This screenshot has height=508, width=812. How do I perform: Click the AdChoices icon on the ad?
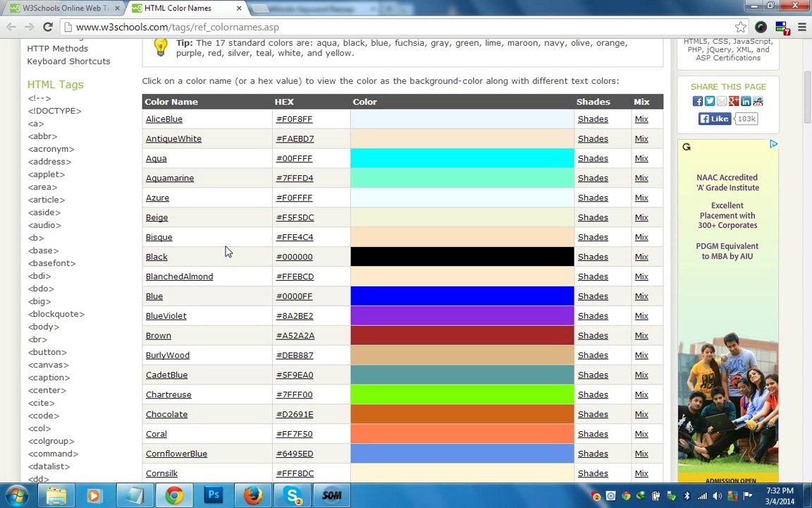774,144
